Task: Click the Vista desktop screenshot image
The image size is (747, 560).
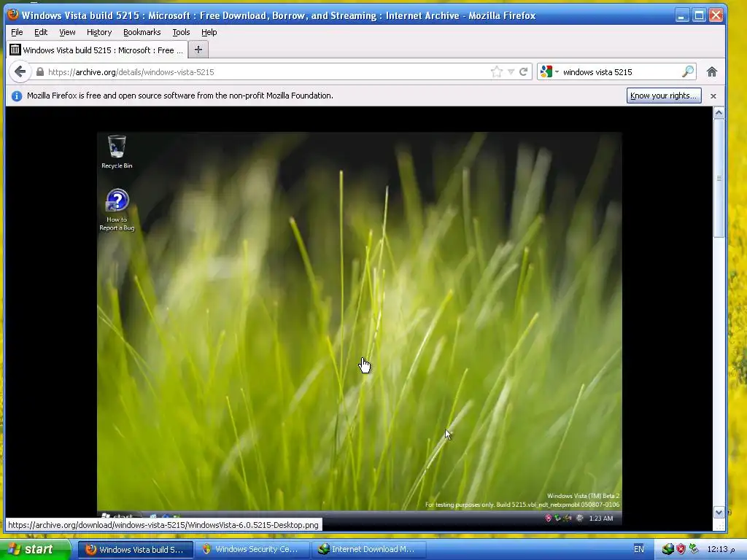Action: pos(359,329)
